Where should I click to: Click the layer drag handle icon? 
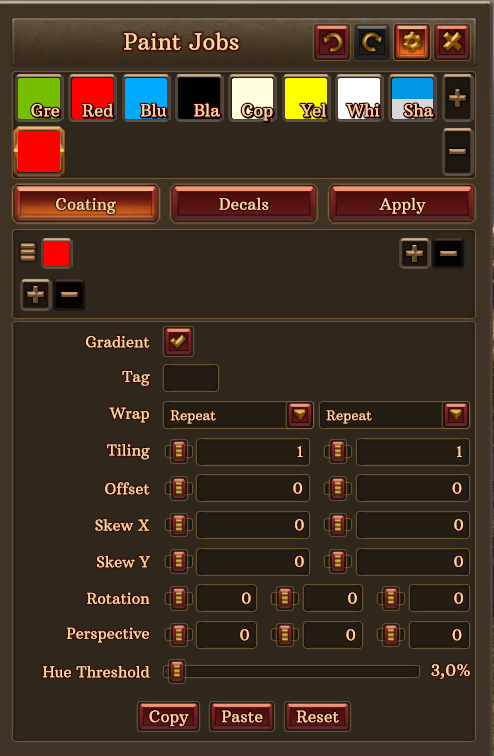[27, 252]
